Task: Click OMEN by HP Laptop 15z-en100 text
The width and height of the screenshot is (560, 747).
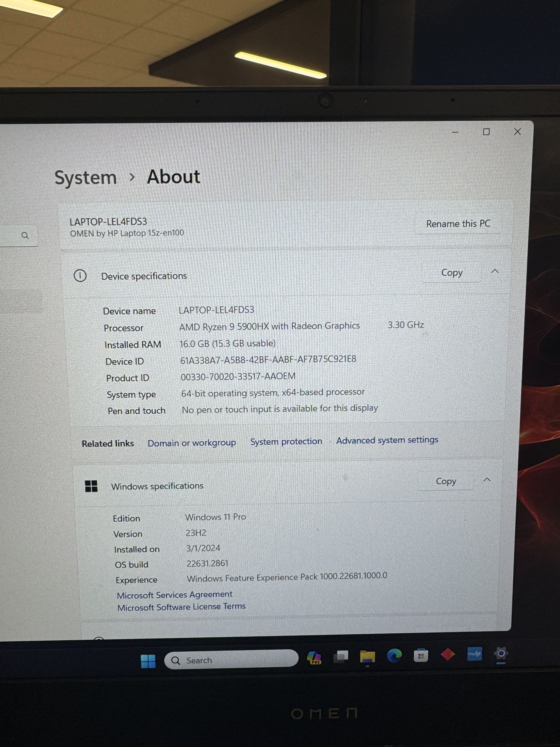Action: (127, 233)
